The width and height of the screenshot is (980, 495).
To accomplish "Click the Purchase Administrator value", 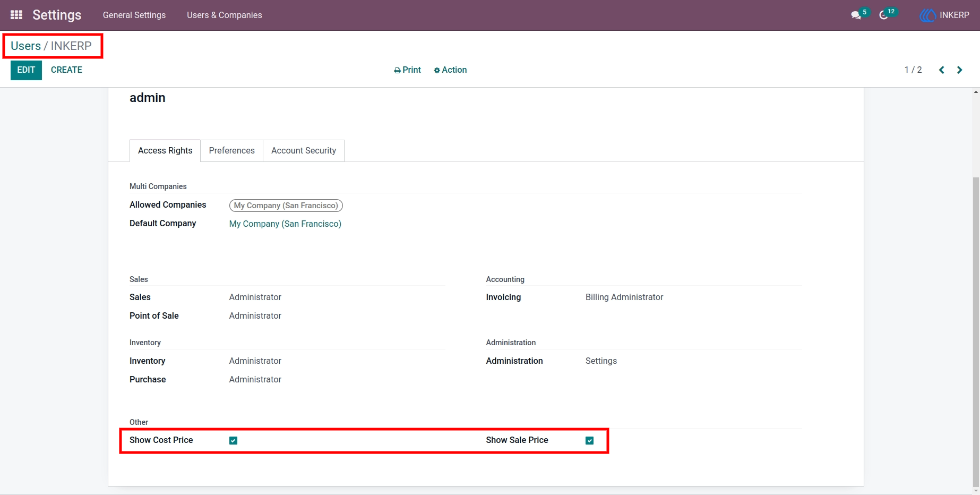I will point(255,380).
